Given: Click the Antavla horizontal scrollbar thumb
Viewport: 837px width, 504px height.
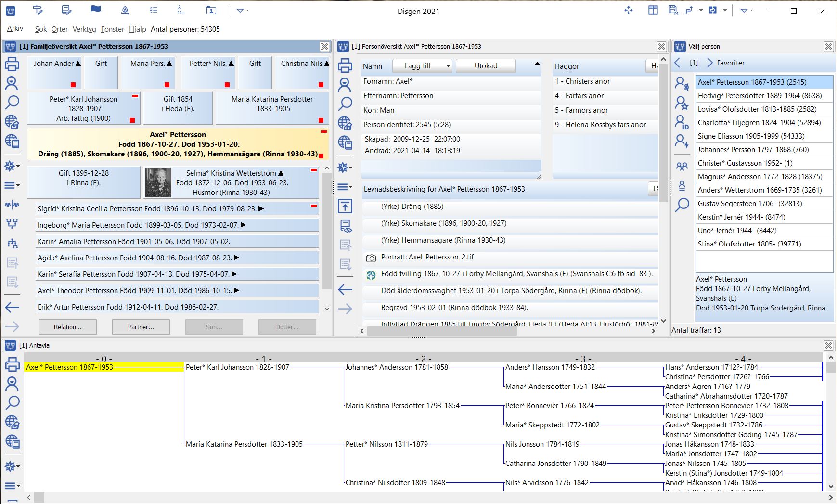Looking at the screenshot, I should click(x=39, y=497).
